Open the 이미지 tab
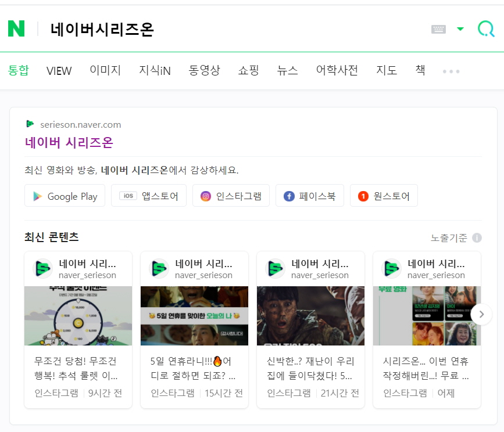The height and width of the screenshot is (432, 504). (105, 70)
